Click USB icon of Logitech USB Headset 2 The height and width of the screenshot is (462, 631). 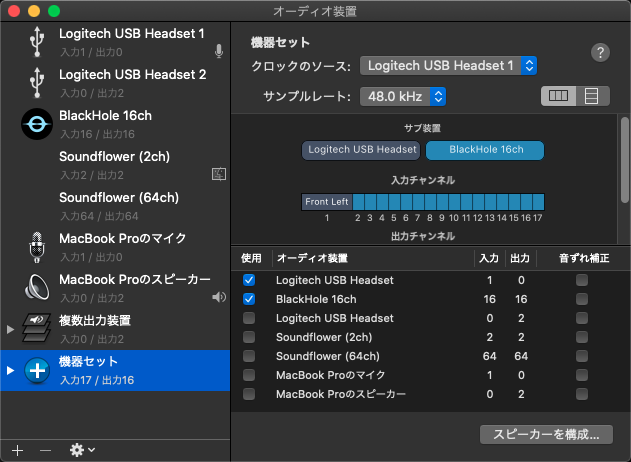click(37, 82)
